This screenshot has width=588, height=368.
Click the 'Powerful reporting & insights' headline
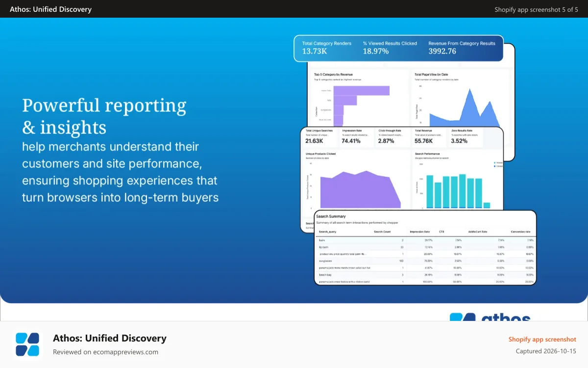104,116
